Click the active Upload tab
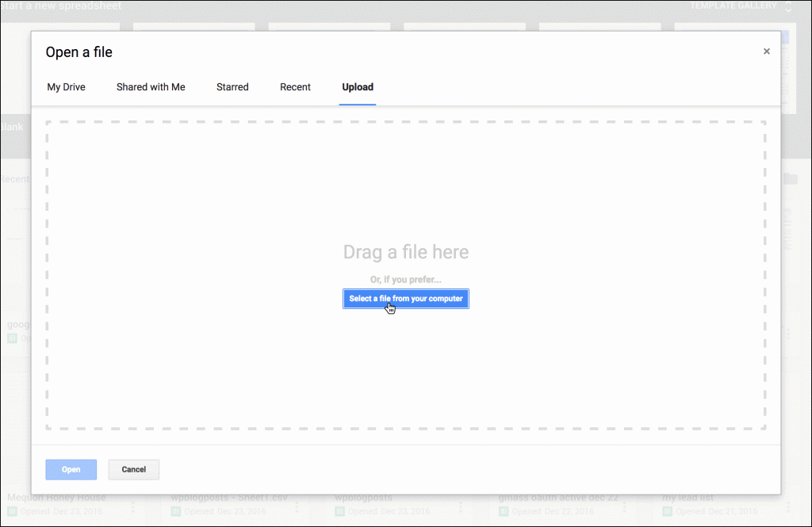Image resolution: width=812 pixels, height=527 pixels. click(358, 87)
